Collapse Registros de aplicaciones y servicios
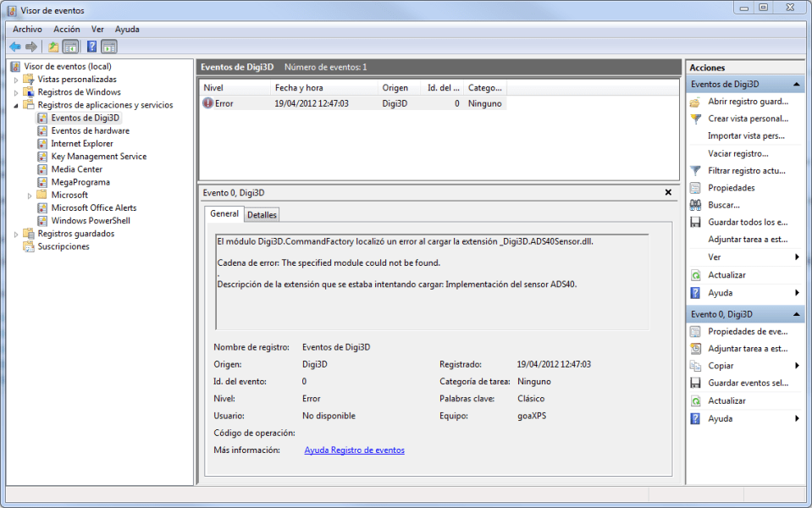812x508 pixels. [16, 105]
